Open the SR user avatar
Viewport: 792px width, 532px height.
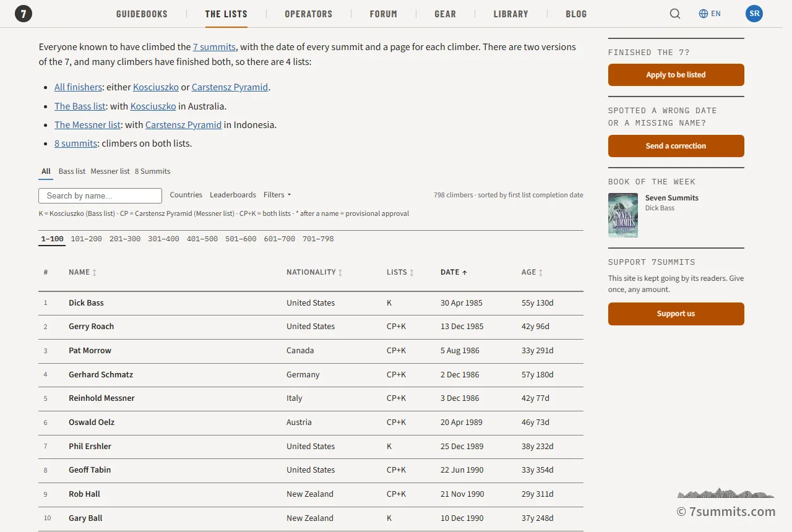click(754, 14)
